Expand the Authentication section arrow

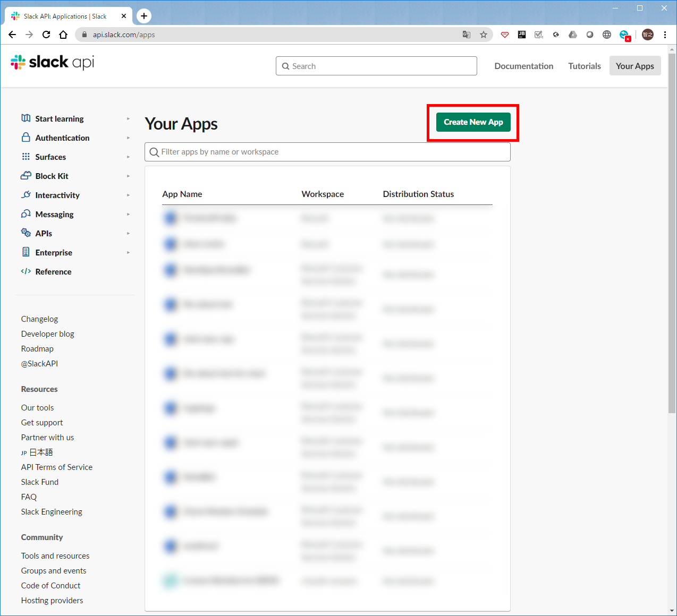(x=128, y=138)
